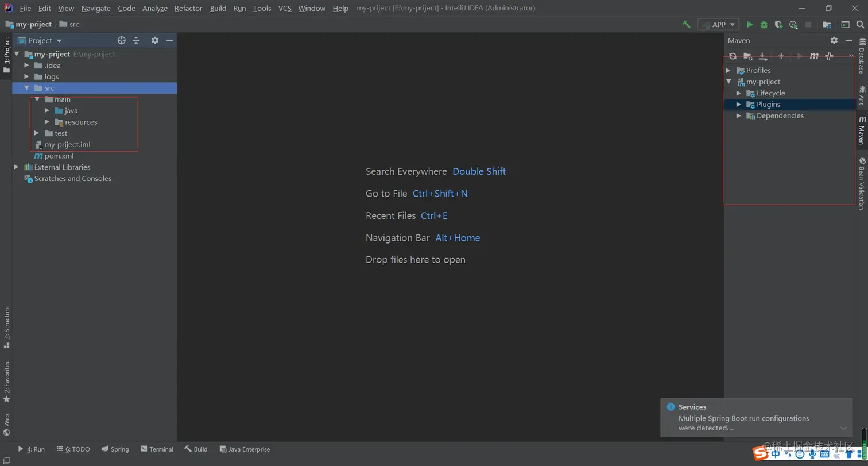Add Maven project plus icon
This screenshot has height=466, width=868.
[x=781, y=56]
